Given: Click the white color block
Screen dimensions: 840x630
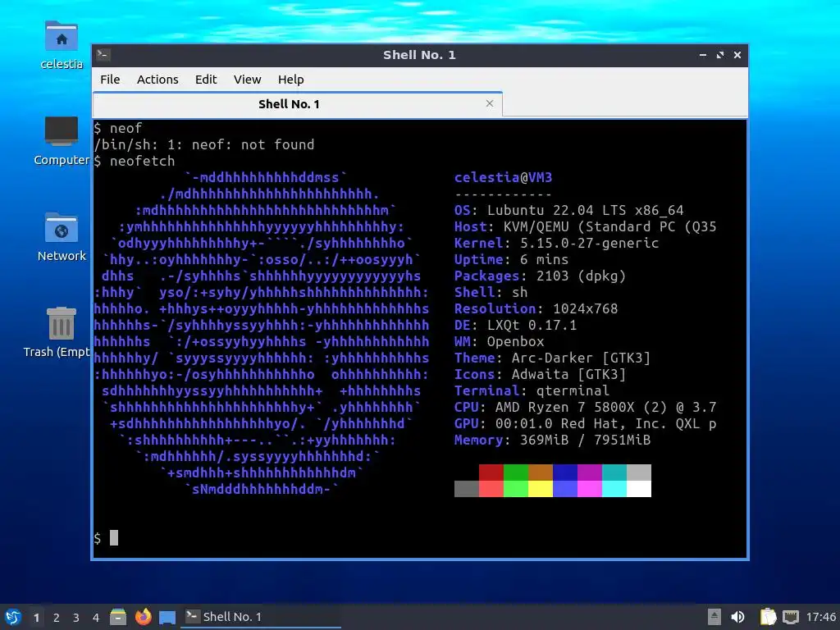Looking at the screenshot, I should click(639, 489).
